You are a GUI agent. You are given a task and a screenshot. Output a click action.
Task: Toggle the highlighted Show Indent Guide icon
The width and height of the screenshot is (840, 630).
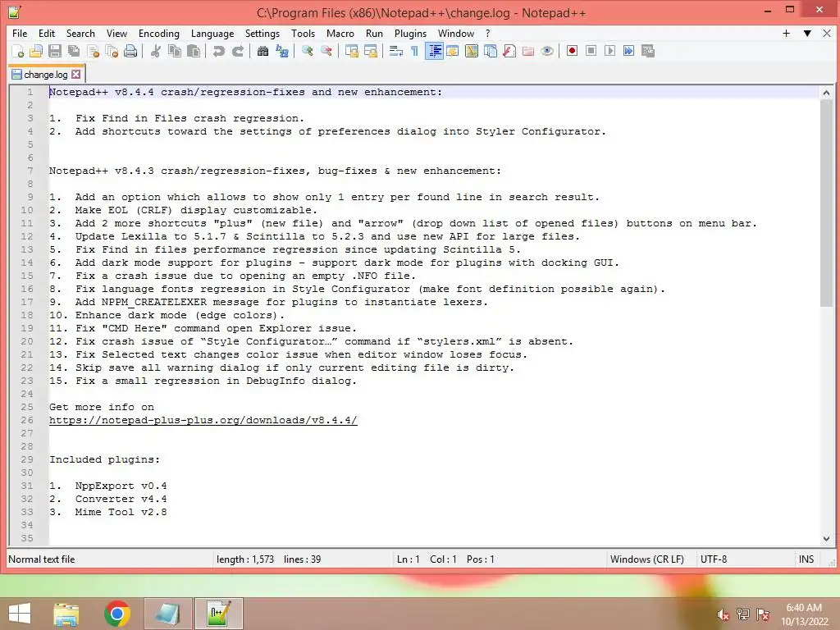(x=434, y=52)
